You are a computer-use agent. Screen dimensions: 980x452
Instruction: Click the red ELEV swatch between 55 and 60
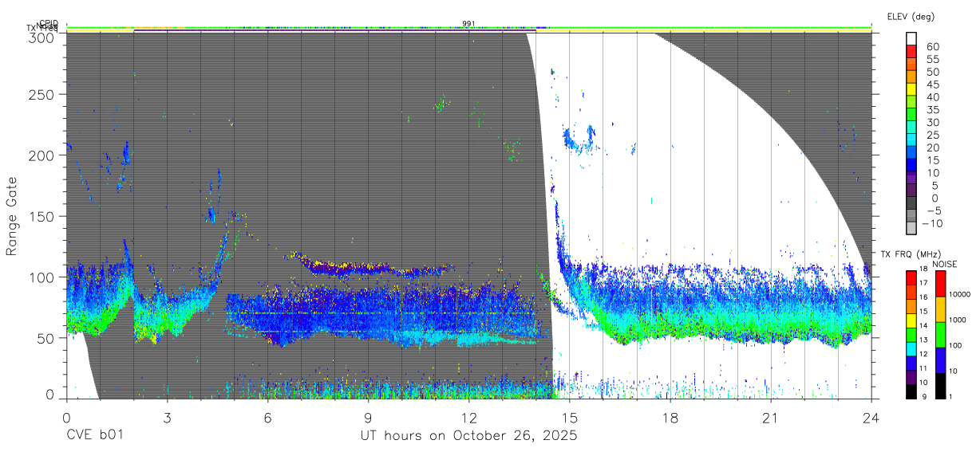911,52
